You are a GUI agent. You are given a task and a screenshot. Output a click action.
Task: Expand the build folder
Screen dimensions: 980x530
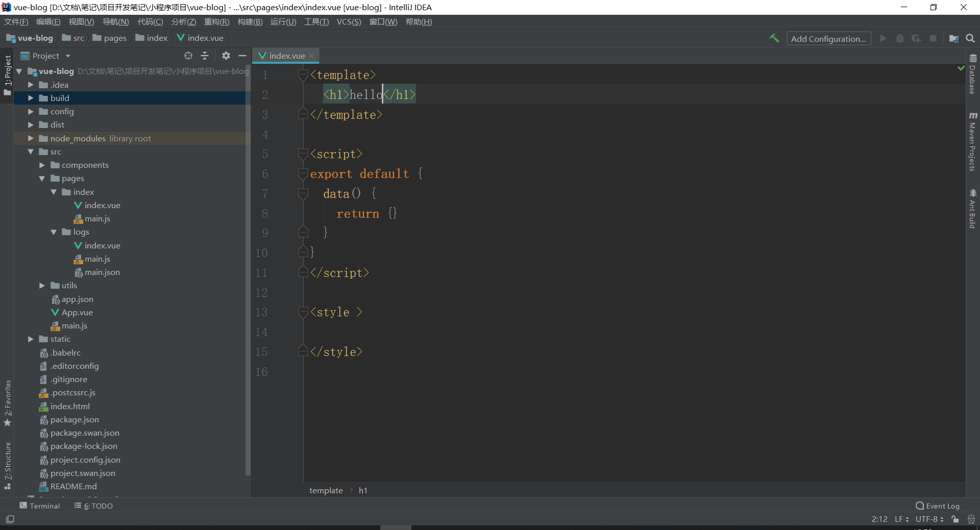point(31,98)
